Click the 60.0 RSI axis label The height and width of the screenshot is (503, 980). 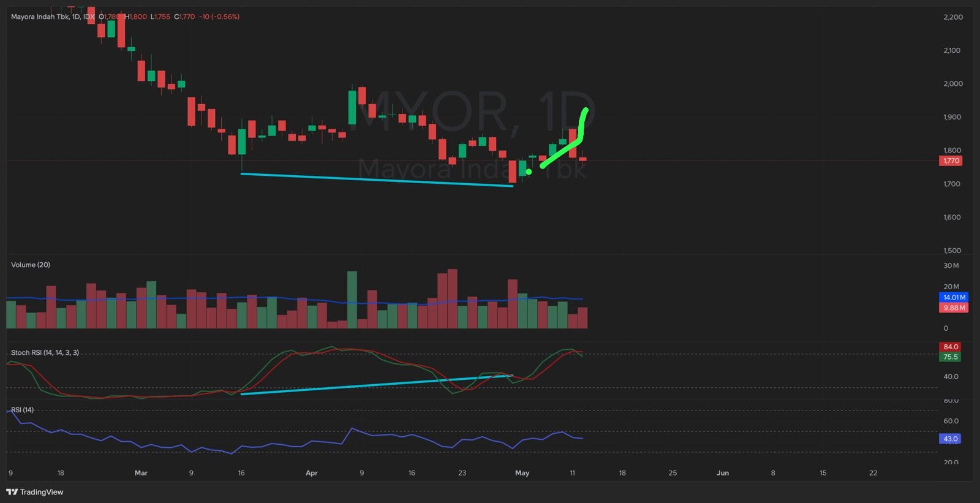coord(951,421)
